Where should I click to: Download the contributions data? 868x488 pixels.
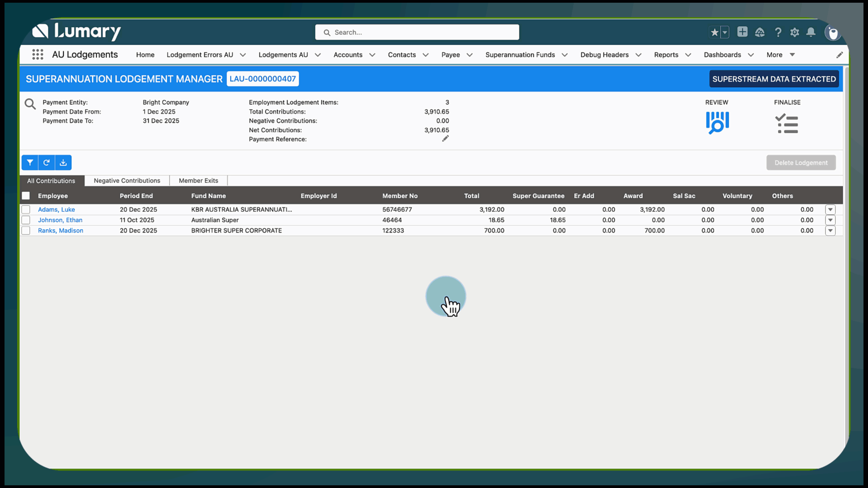click(x=63, y=162)
